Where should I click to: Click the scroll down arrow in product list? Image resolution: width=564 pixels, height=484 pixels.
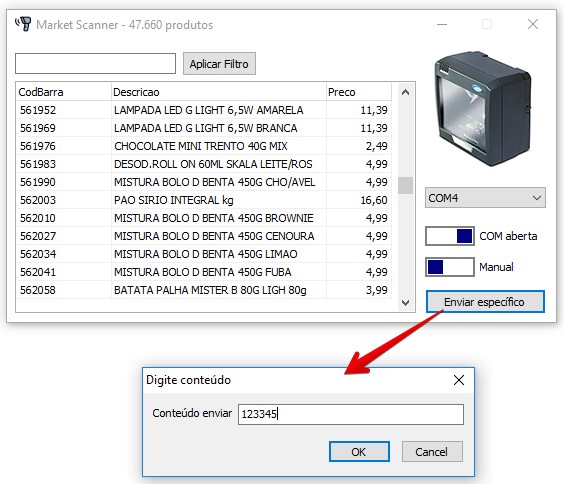(x=405, y=303)
